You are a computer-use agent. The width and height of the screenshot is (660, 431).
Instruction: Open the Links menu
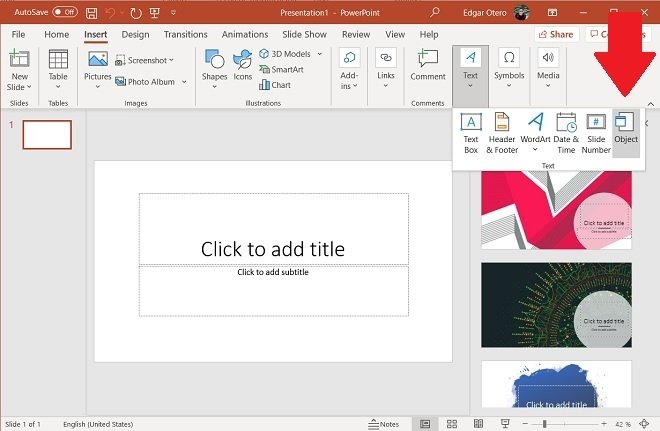tap(386, 69)
